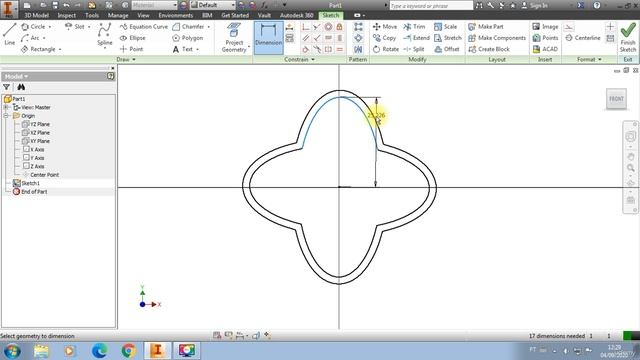Select the Spline tool
This screenshot has width=640, height=360.
104,35
